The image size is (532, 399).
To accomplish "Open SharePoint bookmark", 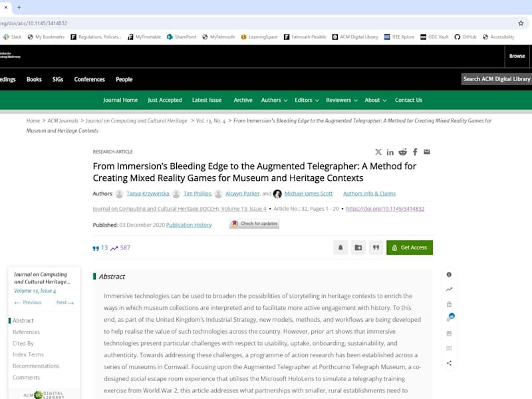I will (x=182, y=37).
